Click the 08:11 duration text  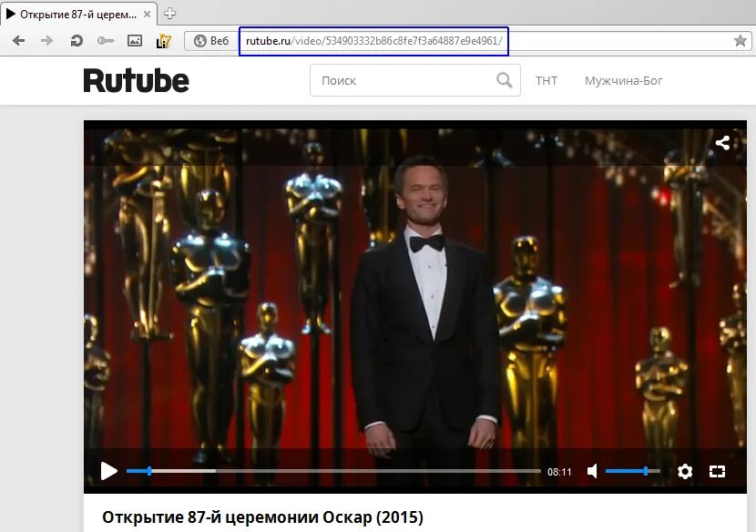pyautogui.click(x=559, y=472)
